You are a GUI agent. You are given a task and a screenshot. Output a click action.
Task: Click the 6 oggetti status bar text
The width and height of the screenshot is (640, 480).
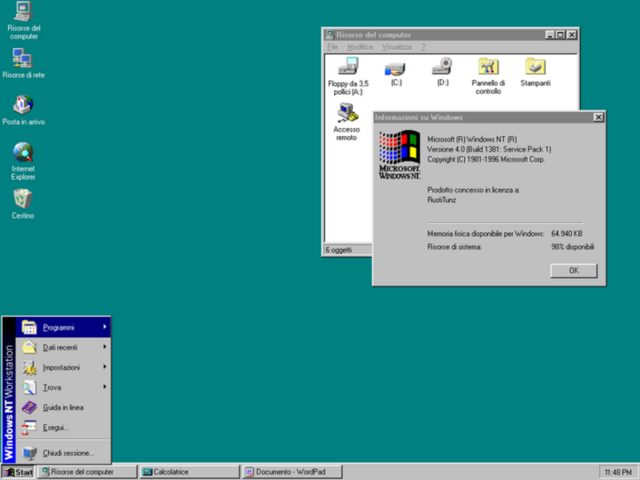(339, 250)
